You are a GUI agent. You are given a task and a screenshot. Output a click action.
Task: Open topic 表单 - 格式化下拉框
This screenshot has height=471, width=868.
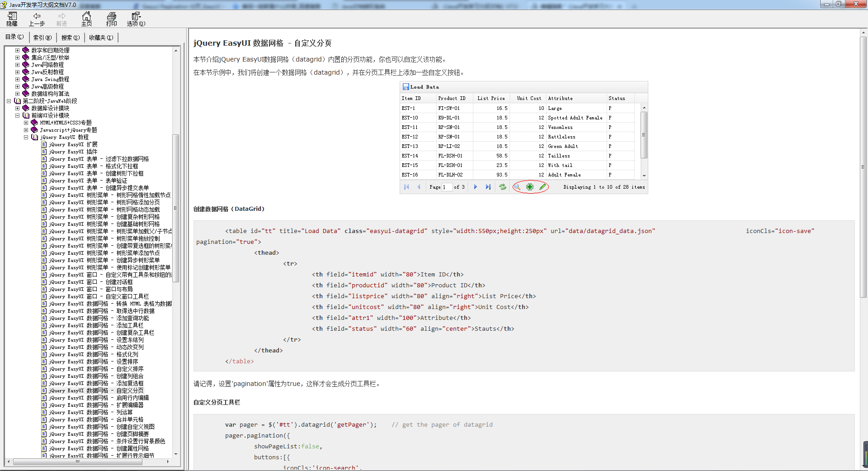[x=94, y=166]
